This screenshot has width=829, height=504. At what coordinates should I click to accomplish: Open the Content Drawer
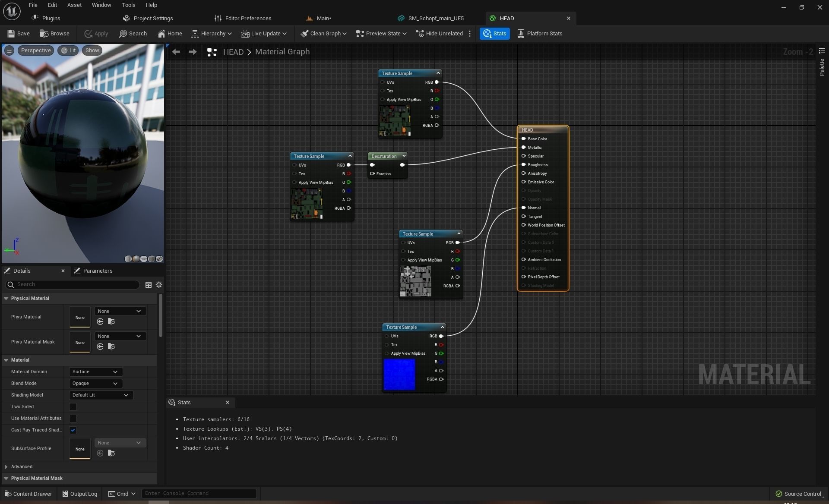pyautogui.click(x=28, y=494)
